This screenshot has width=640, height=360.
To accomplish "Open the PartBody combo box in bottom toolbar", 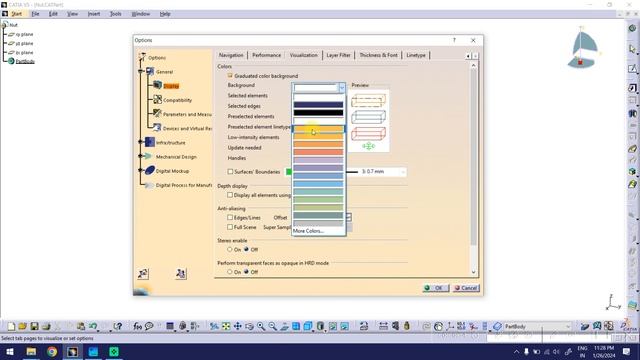I will [x=537, y=327].
